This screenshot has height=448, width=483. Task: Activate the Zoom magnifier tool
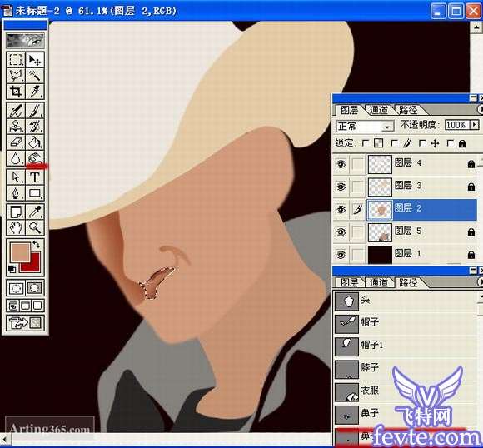pos(35,227)
